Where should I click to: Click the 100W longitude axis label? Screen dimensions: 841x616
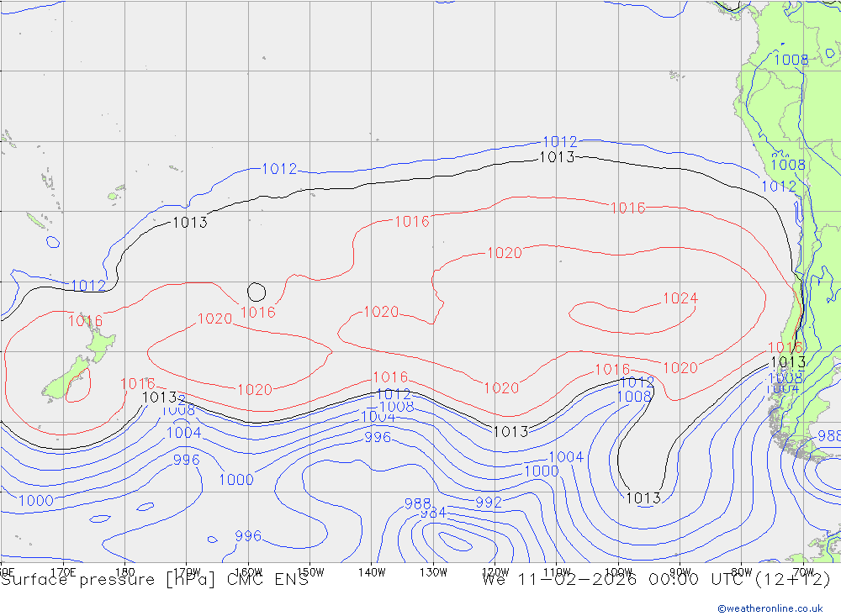click(x=618, y=572)
